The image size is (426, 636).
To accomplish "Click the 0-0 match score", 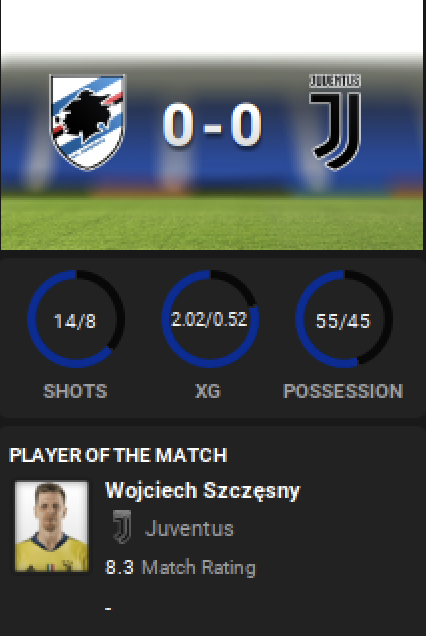I will point(212,124).
